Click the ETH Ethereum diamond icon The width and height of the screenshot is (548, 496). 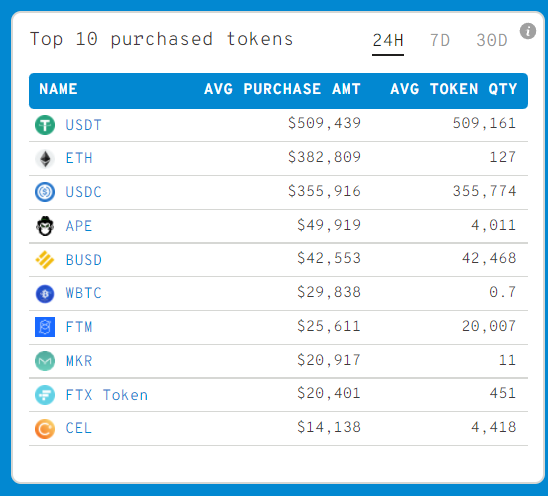[45, 159]
